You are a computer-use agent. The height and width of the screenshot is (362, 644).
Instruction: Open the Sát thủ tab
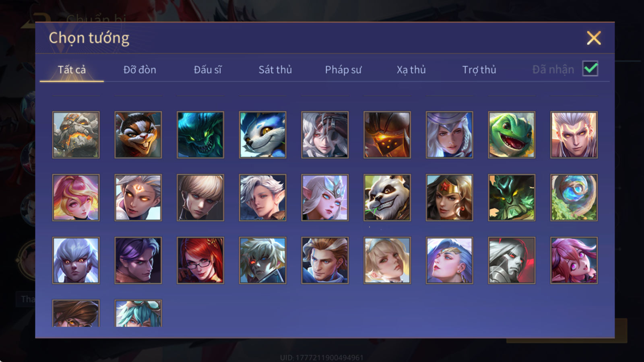pos(275,70)
